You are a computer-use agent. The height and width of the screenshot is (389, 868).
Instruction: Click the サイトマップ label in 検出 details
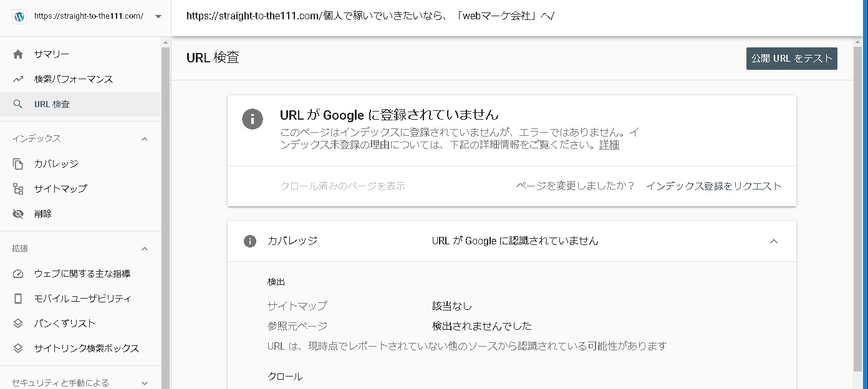click(297, 306)
